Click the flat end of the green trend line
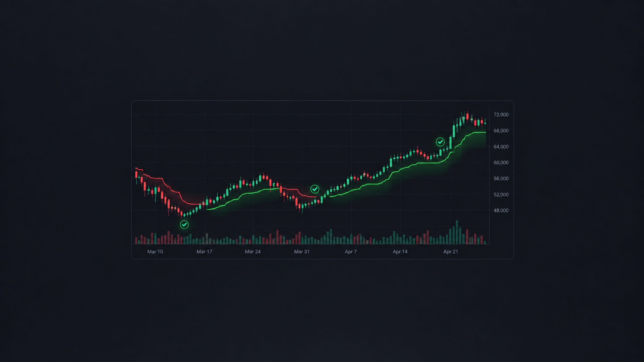 click(x=480, y=132)
